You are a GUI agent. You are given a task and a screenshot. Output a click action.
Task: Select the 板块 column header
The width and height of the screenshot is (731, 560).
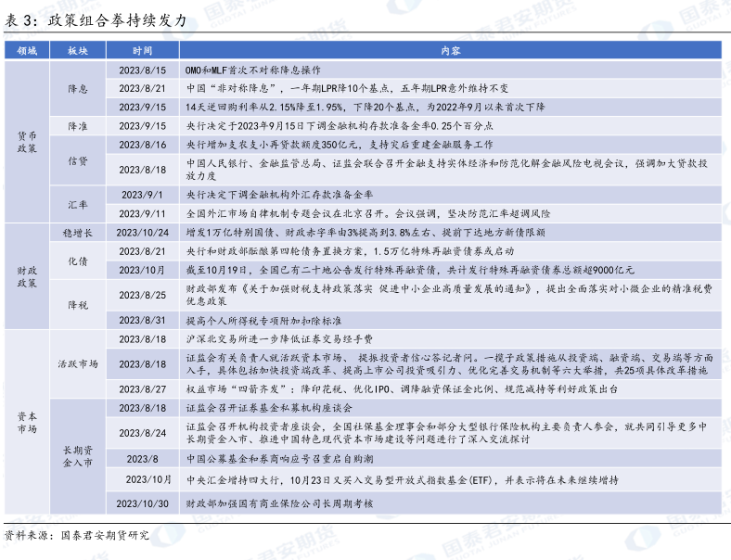pyautogui.click(x=78, y=51)
